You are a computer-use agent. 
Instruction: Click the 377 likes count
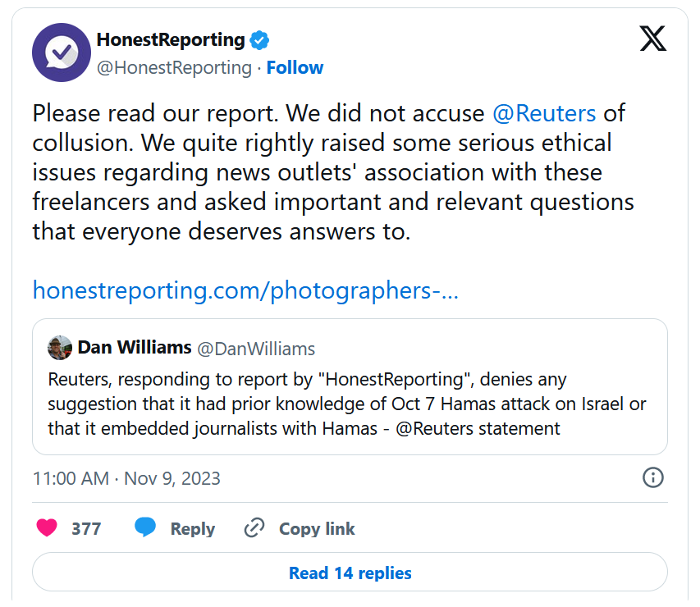pos(86,529)
